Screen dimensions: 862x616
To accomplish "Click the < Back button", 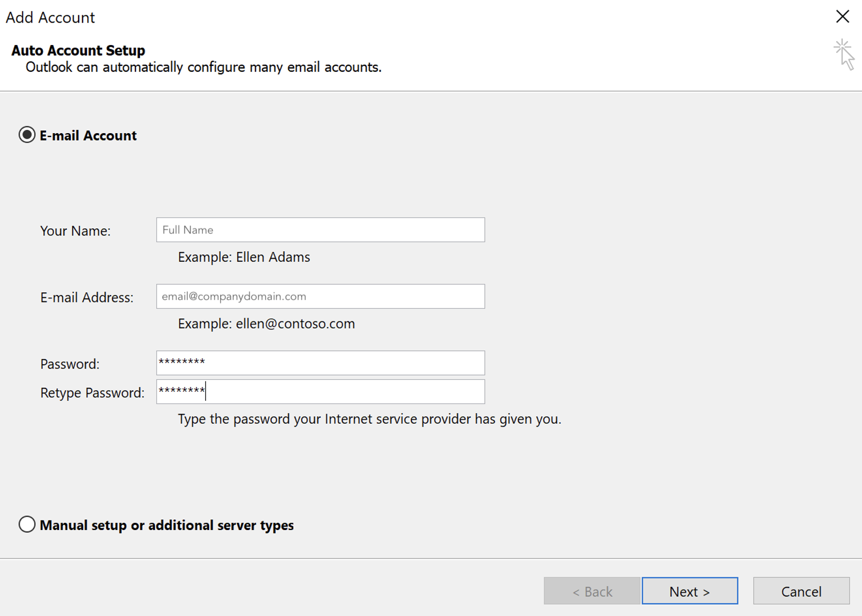I will (592, 591).
